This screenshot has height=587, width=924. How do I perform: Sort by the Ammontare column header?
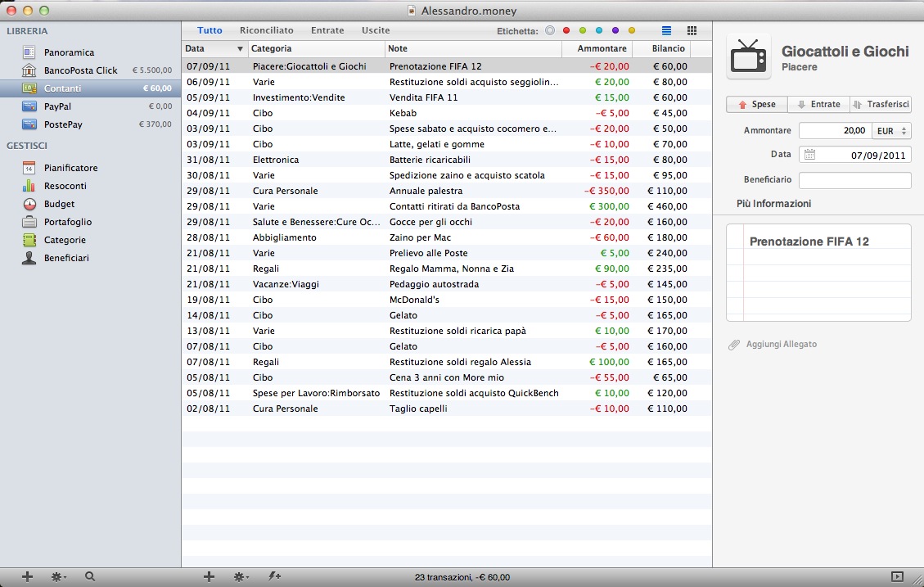point(597,49)
